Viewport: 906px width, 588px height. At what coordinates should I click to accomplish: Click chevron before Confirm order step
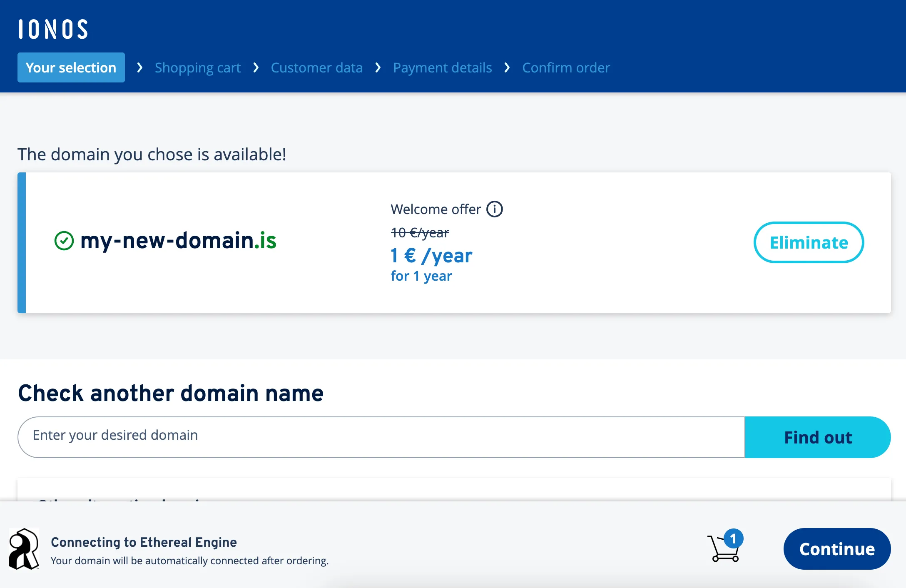point(507,67)
